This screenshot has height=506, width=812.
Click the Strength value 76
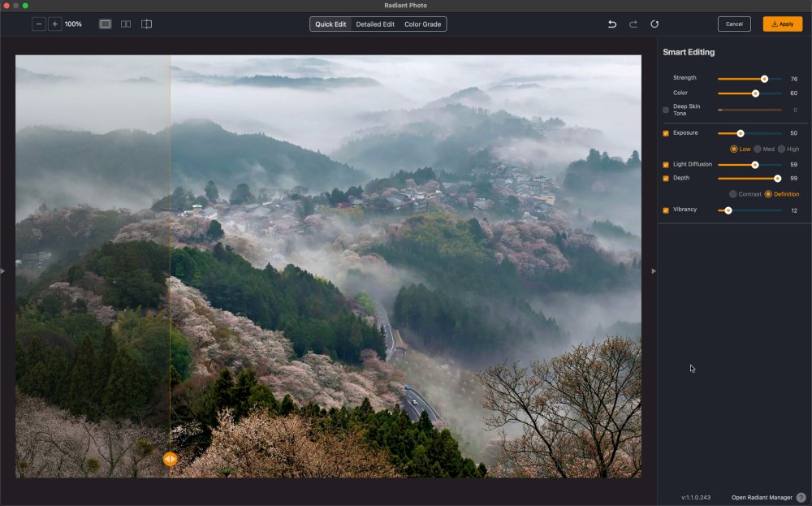pos(794,80)
